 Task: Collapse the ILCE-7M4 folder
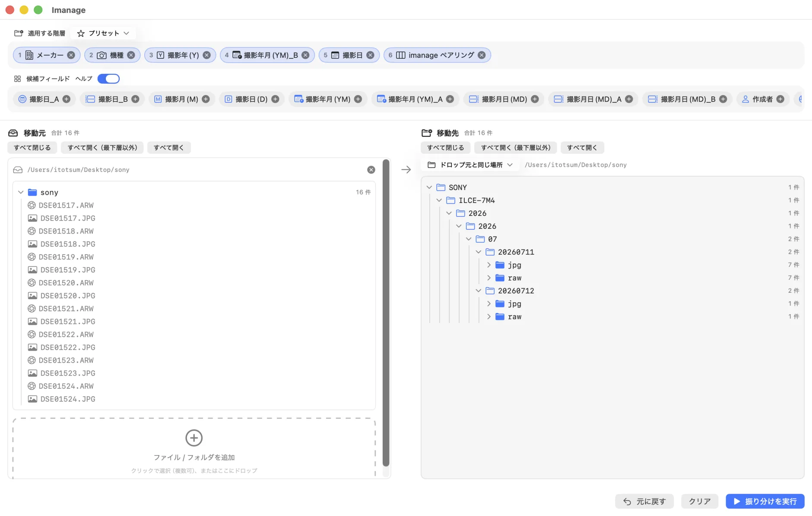tap(439, 200)
